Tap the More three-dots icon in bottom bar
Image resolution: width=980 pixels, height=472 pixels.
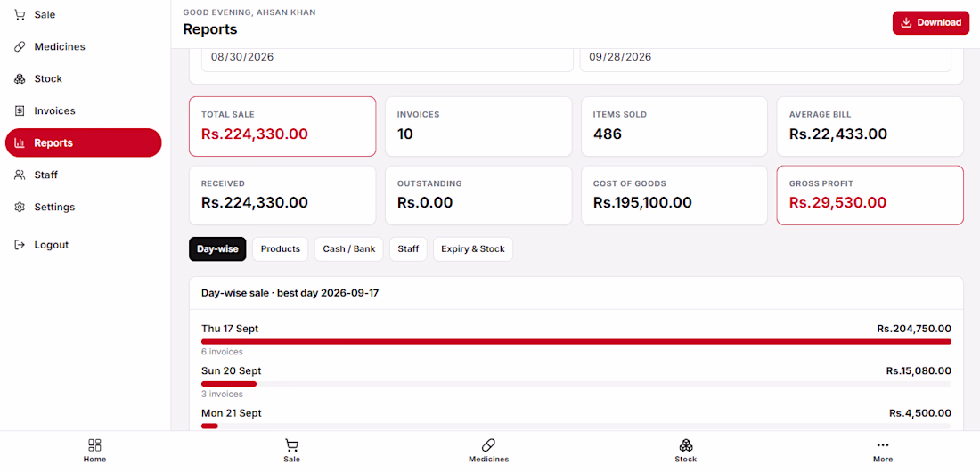point(883,444)
